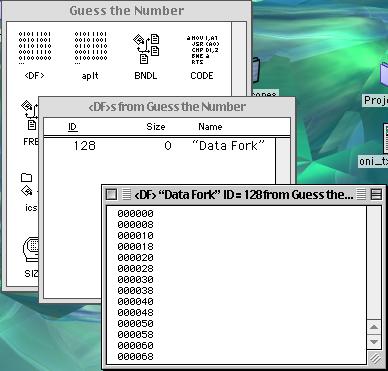Click the close box of Data Fork window
The width and height of the screenshot is (388, 371).
pos(111,195)
